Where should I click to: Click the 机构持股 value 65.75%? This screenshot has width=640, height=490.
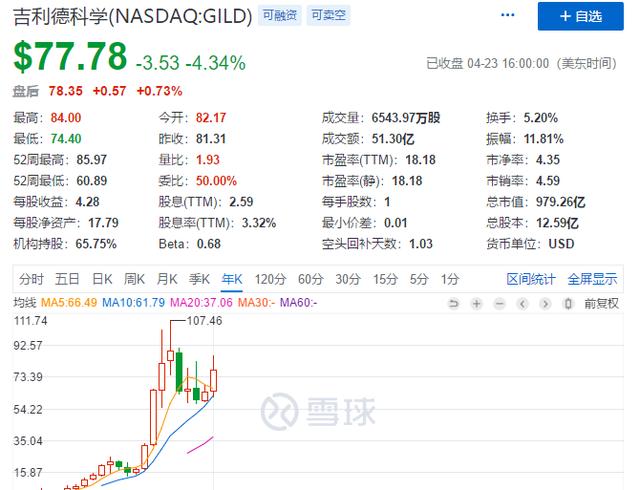click(x=96, y=244)
